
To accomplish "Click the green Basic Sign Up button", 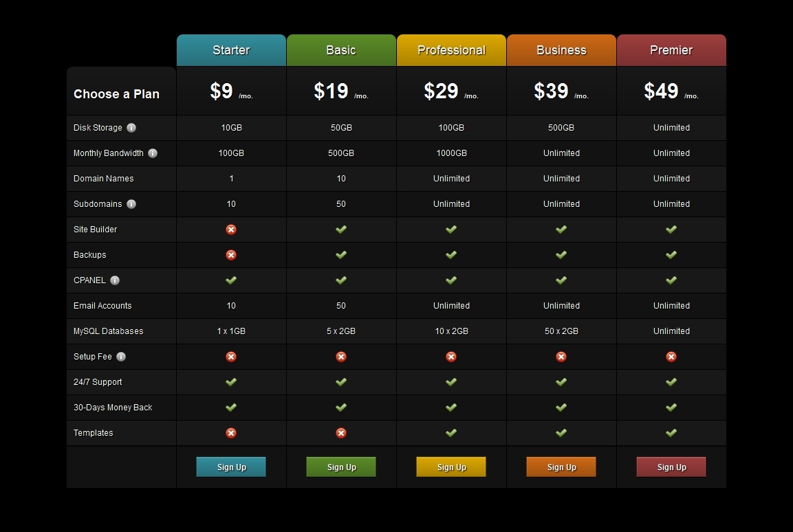I will (341, 467).
